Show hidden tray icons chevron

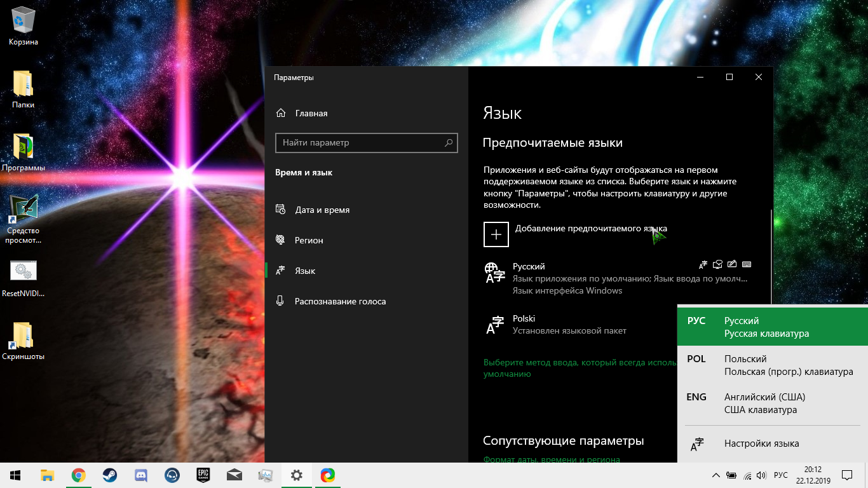(x=715, y=475)
